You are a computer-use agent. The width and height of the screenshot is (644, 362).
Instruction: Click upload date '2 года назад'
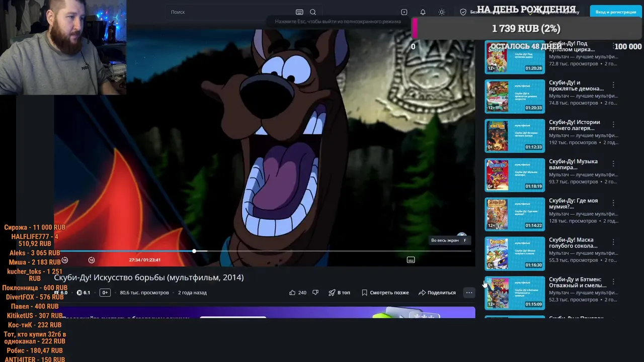point(192,293)
